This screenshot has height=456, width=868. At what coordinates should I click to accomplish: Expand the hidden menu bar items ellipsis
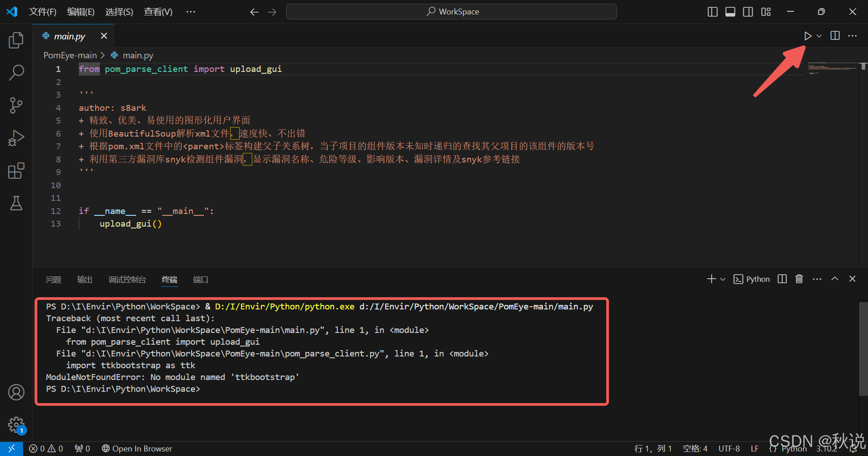click(x=191, y=12)
